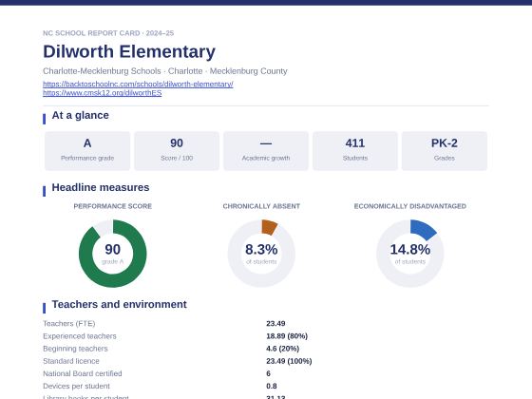
Task: Select the Score / 100 card showing 90
Action: [177, 151]
